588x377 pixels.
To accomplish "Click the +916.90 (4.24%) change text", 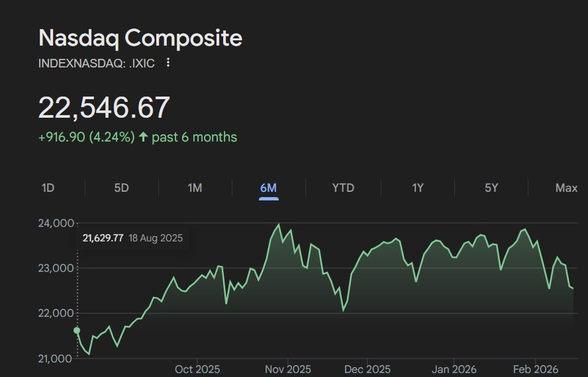I will pos(87,138).
